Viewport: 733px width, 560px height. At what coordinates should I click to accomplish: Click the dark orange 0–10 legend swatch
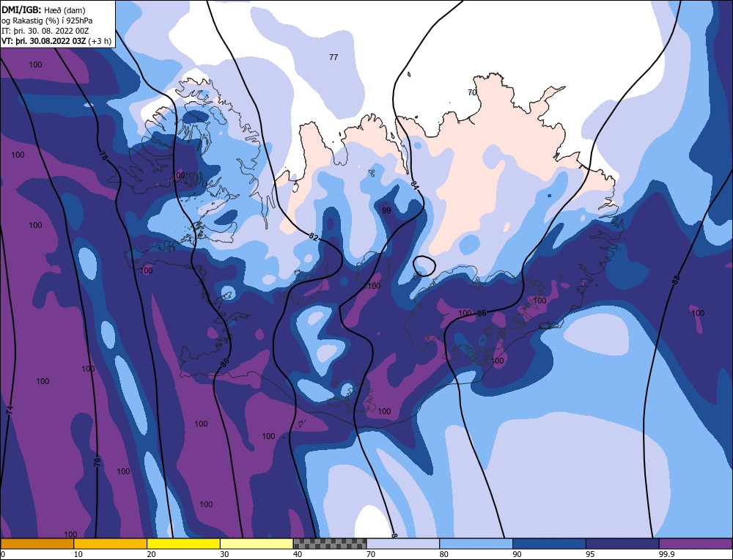37,543
